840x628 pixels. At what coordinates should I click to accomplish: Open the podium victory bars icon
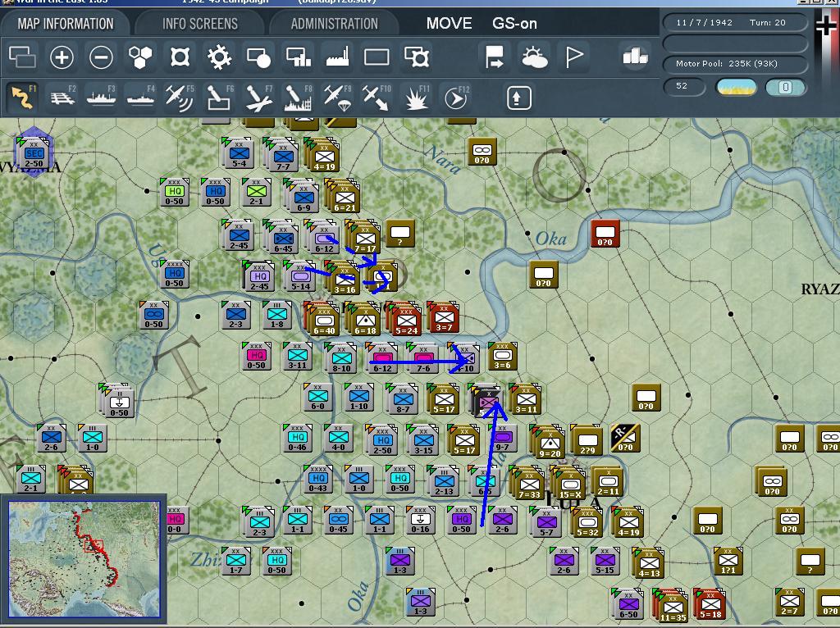pyautogui.click(x=636, y=56)
